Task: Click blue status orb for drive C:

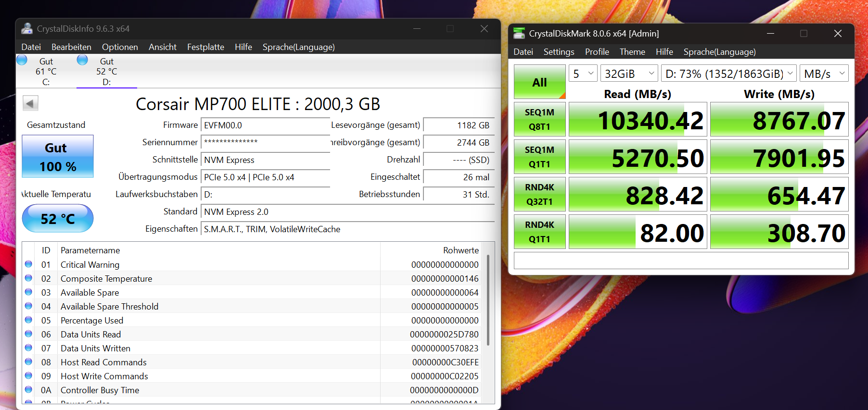Action: click(22, 60)
